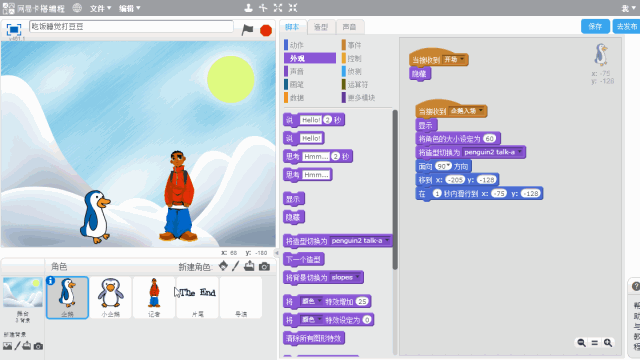
Task: Open the 文件 menu
Action: 100,8
